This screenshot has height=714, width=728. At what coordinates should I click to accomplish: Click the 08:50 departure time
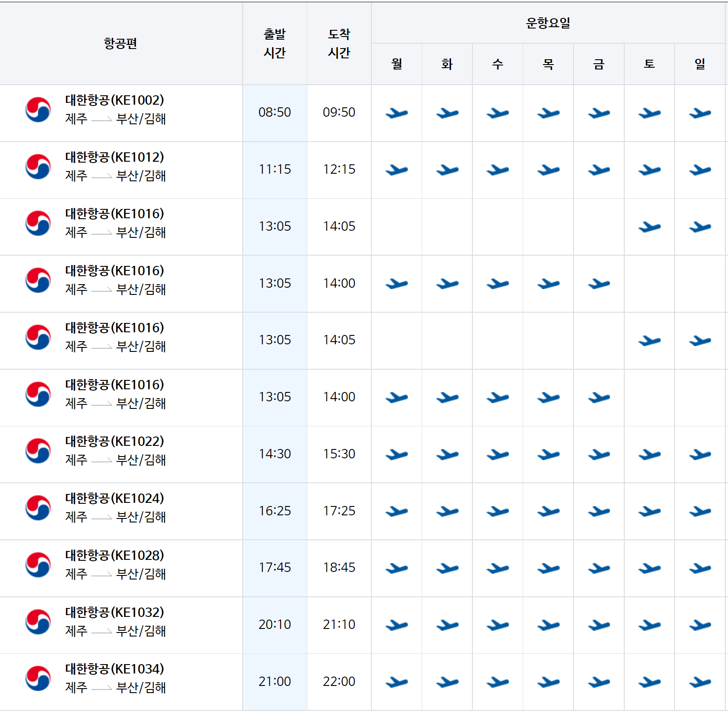point(275,112)
